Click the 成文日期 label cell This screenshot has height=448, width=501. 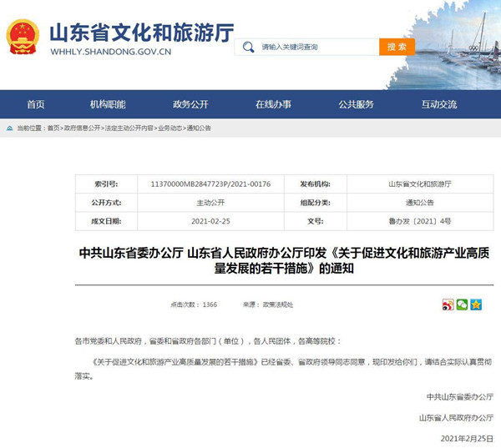click(106, 221)
